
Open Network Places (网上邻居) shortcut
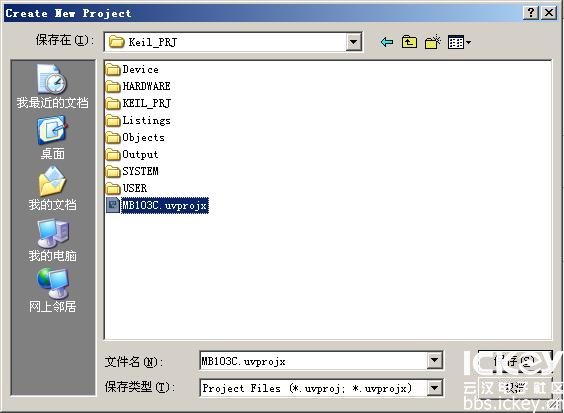coord(53,290)
